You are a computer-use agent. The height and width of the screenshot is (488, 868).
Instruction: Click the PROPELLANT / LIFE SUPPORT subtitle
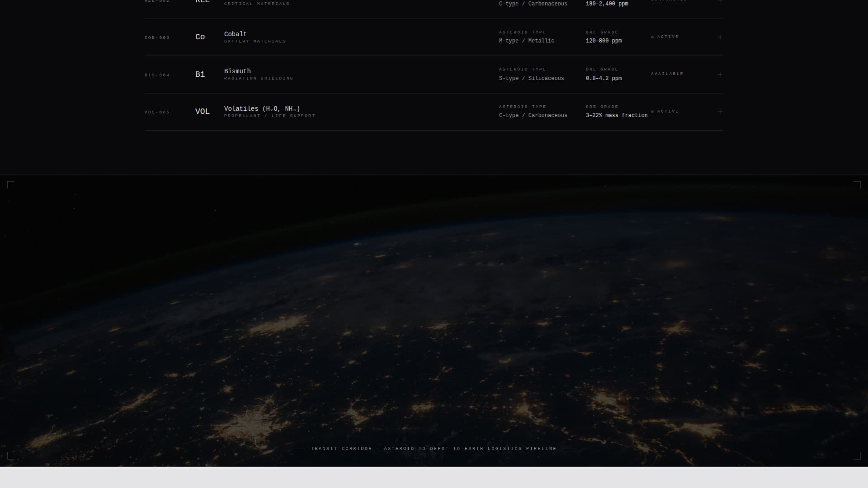[x=270, y=116]
